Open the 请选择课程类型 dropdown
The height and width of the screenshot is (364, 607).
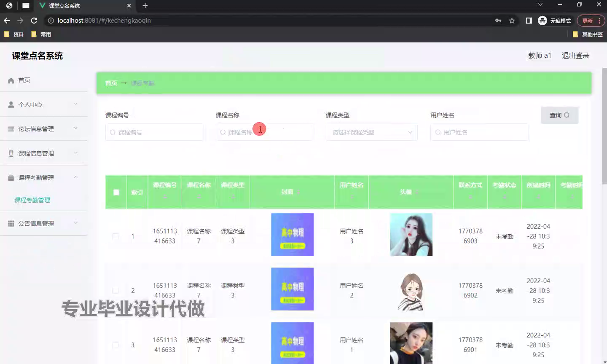pos(371,132)
